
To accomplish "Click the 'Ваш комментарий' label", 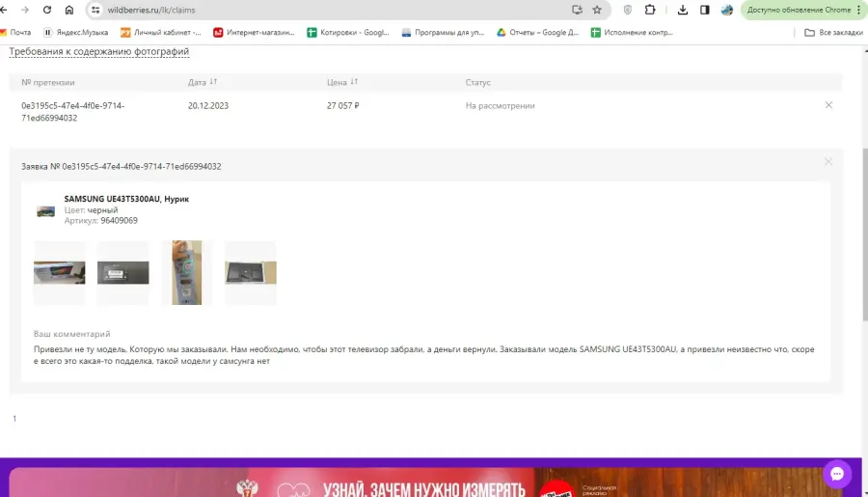I will (x=72, y=334).
